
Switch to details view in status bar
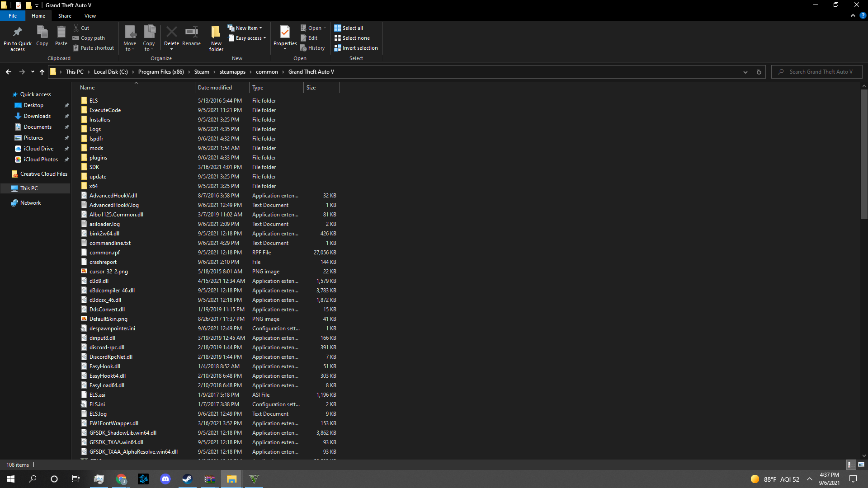click(x=850, y=465)
